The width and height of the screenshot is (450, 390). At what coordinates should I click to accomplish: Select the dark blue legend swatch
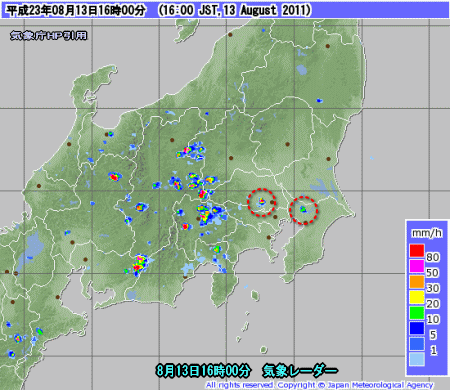click(417, 328)
